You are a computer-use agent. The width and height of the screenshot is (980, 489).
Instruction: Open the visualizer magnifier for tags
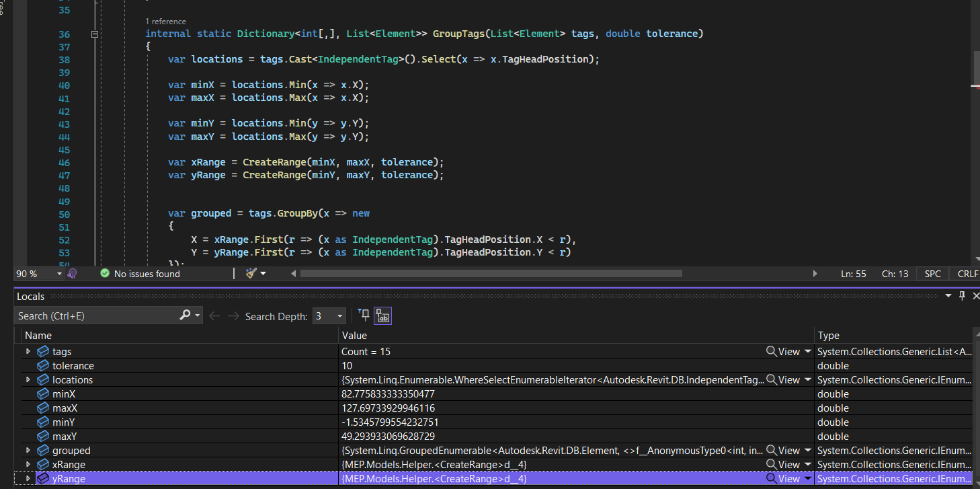pyautogui.click(x=772, y=352)
